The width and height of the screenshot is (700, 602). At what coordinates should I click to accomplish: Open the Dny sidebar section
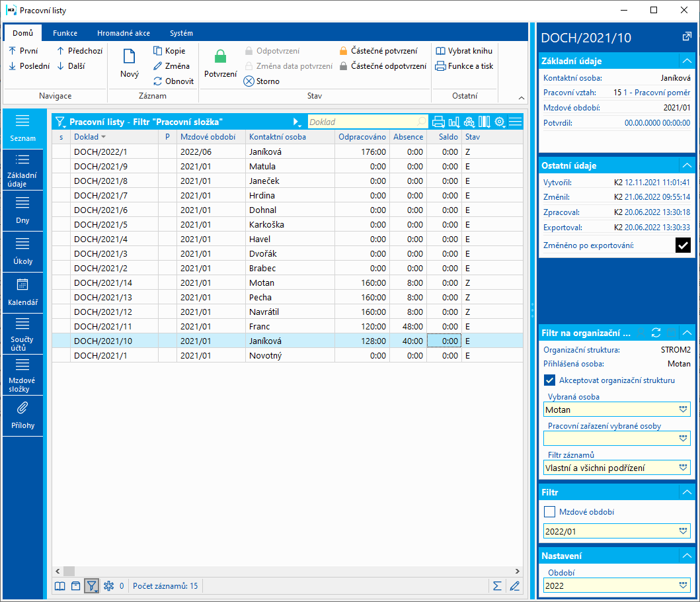pos(22,210)
